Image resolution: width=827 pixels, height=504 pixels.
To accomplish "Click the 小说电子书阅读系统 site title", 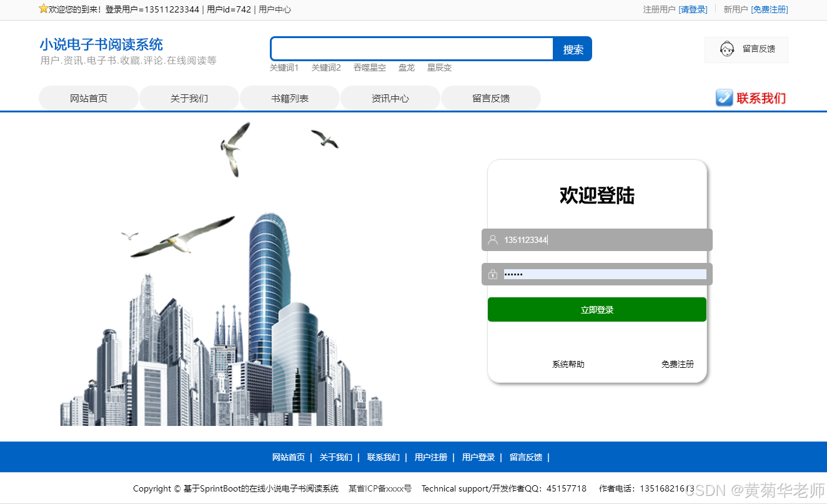I will pyautogui.click(x=101, y=44).
